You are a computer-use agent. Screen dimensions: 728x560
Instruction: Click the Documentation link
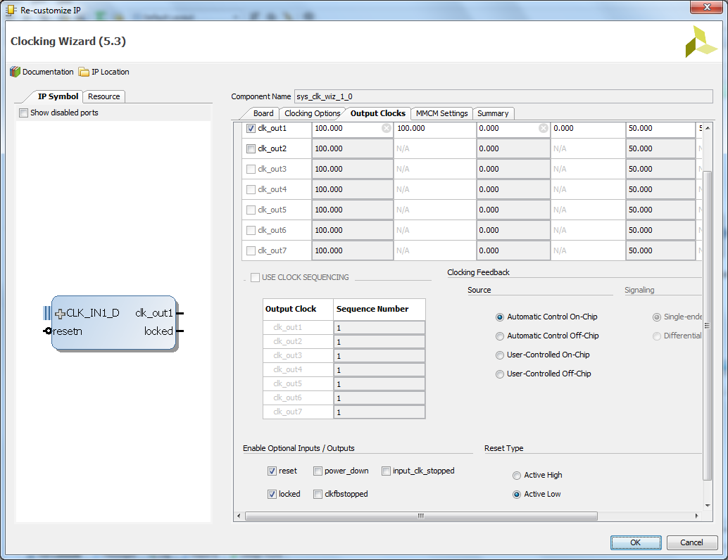click(x=48, y=72)
